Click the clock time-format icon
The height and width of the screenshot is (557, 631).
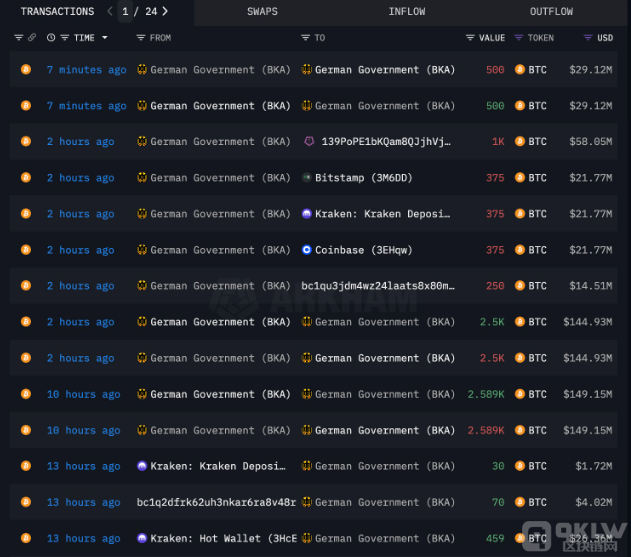(51, 38)
